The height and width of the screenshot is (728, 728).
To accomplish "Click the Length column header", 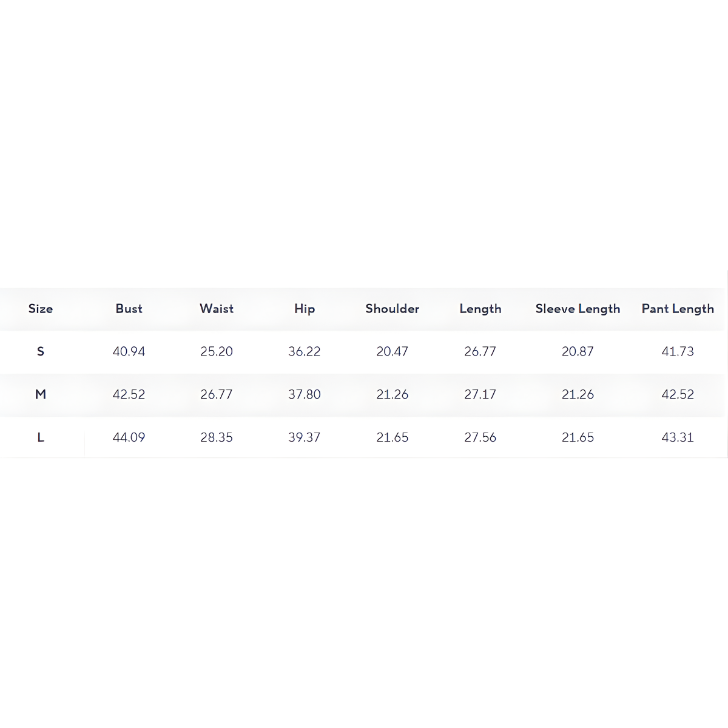I will click(x=480, y=309).
